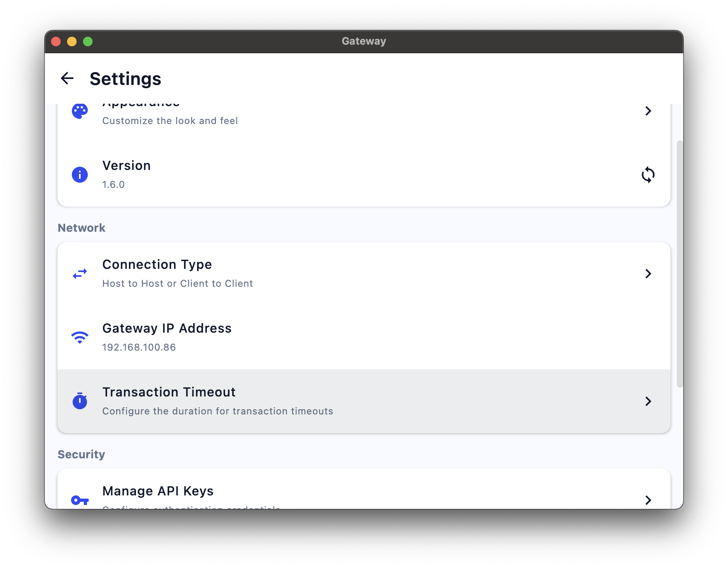This screenshot has width=728, height=568.
Task: Open Transaction Timeout configuration
Action: [x=359, y=400]
